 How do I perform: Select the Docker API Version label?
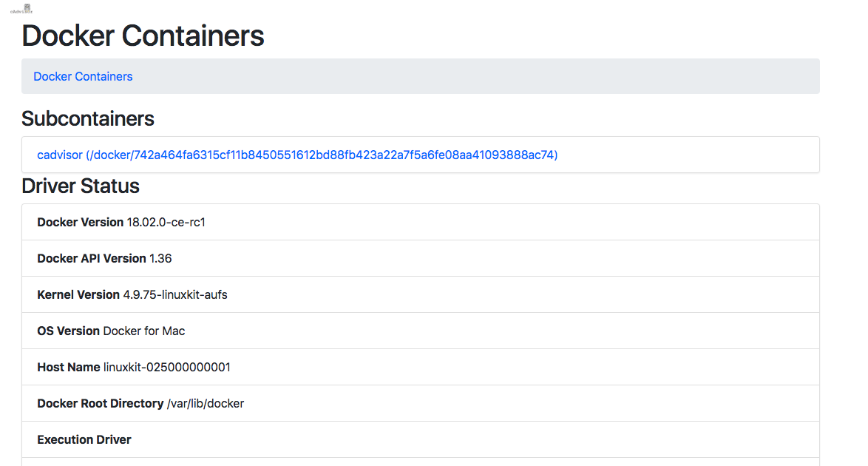point(92,258)
